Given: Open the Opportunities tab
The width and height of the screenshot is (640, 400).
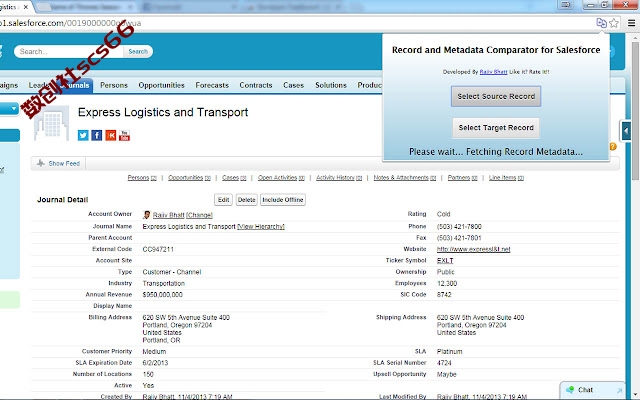Looking at the screenshot, I should click(161, 85).
